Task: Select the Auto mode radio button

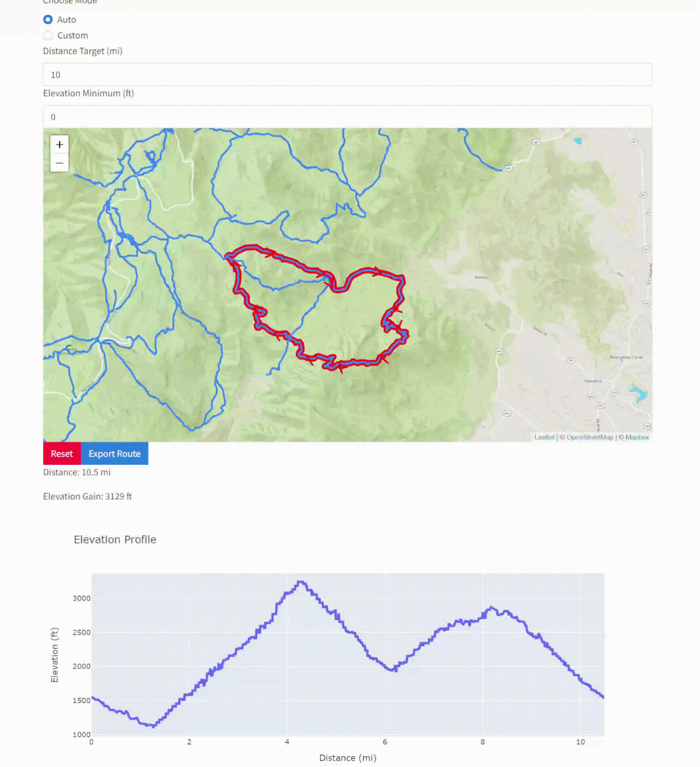Action: (x=48, y=19)
